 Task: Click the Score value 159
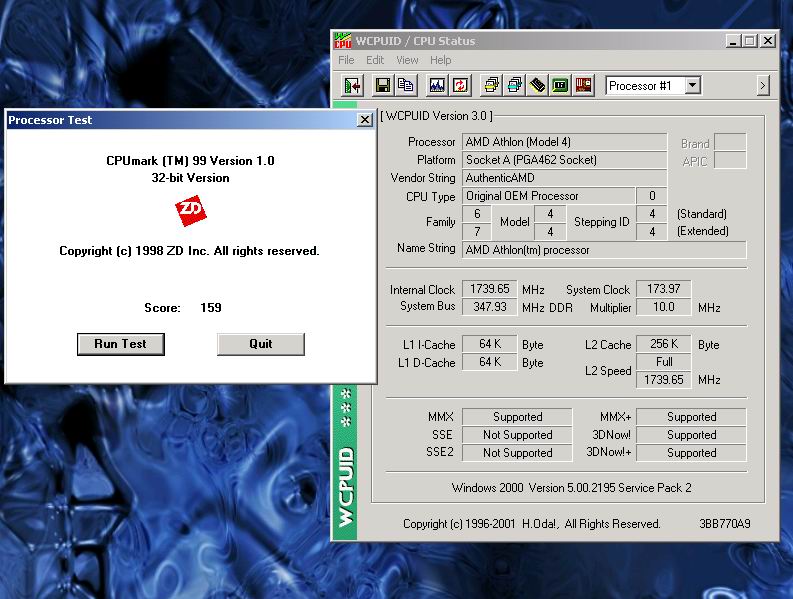[211, 308]
